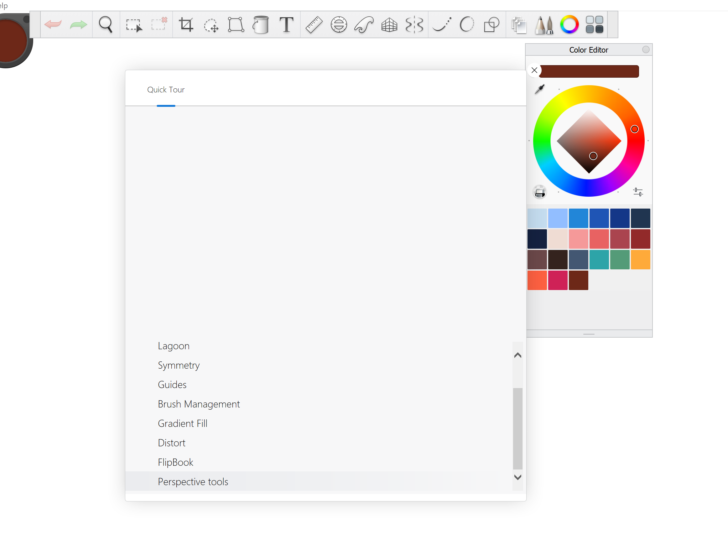This screenshot has width=728, height=560.
Task: Toggle CMYK sliders in Color Editor
Action: (639, 191)
